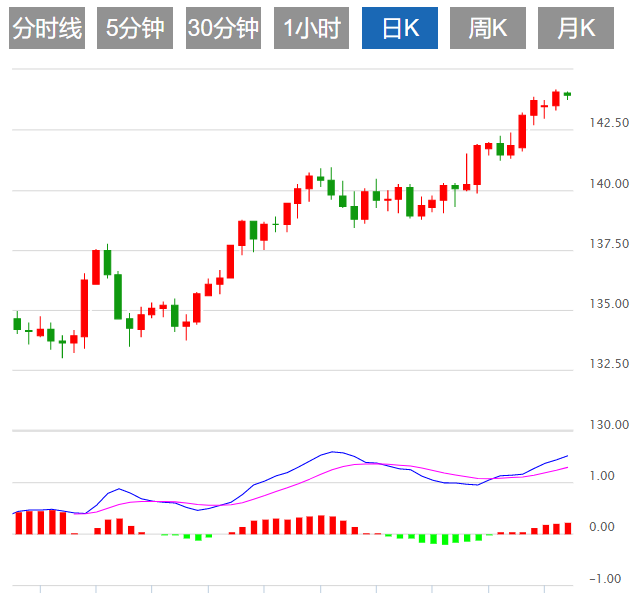Viewport: 635px width, 593px height.
Task: Show the 1小时 chart view
Action: click(x=311, y=29)
